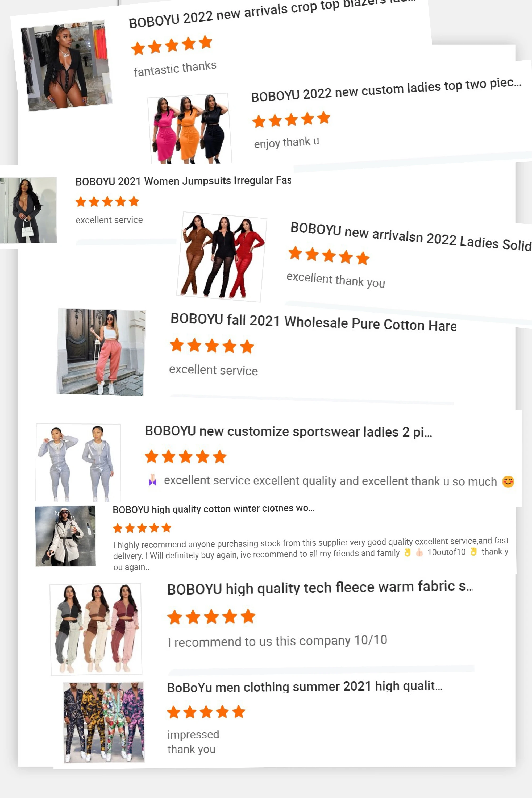Click the thumbs up emoji before 10outof10
The width and height of the screenshot is (532, 798).
(x=419, y=553)
